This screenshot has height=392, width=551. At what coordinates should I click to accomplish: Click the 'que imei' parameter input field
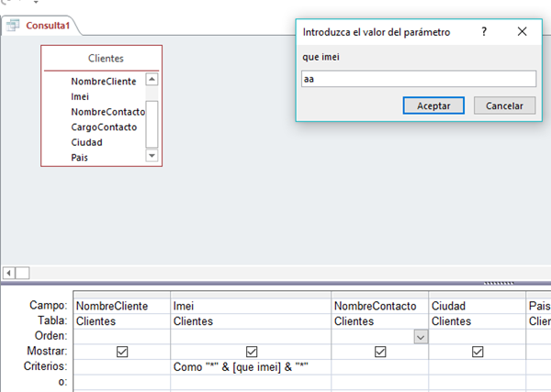[x=418, y=80]
